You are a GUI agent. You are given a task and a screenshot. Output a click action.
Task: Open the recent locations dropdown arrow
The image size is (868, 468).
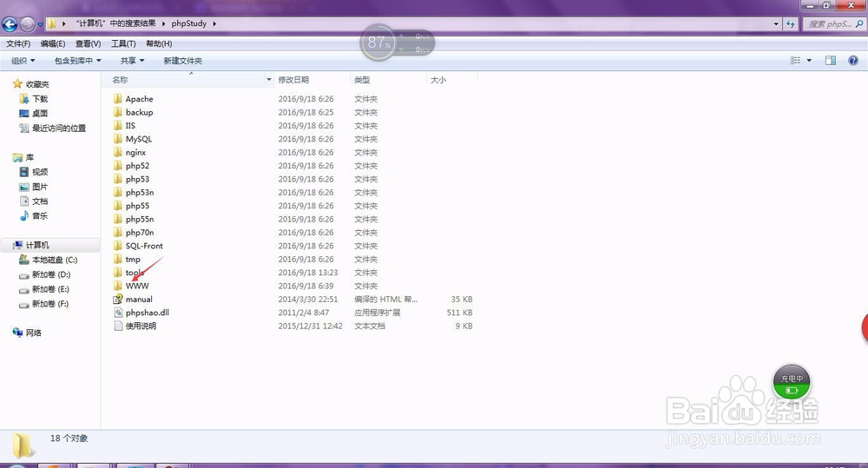40,24
